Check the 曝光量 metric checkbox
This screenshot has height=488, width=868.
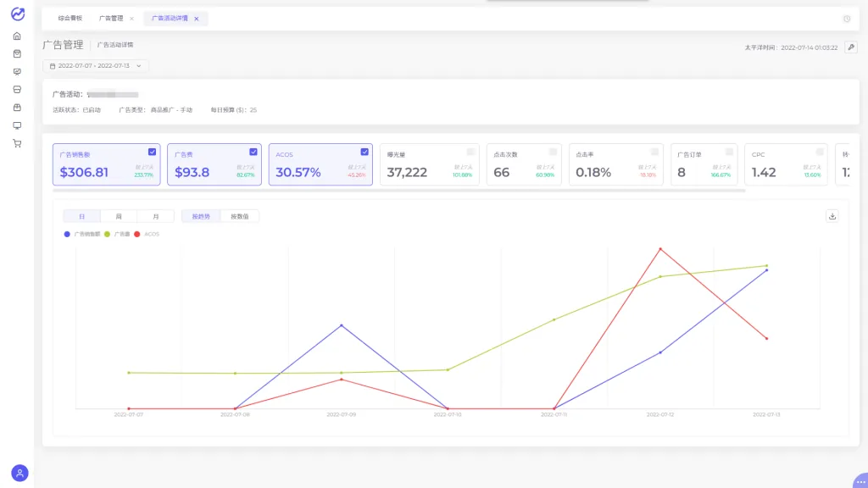470,152
